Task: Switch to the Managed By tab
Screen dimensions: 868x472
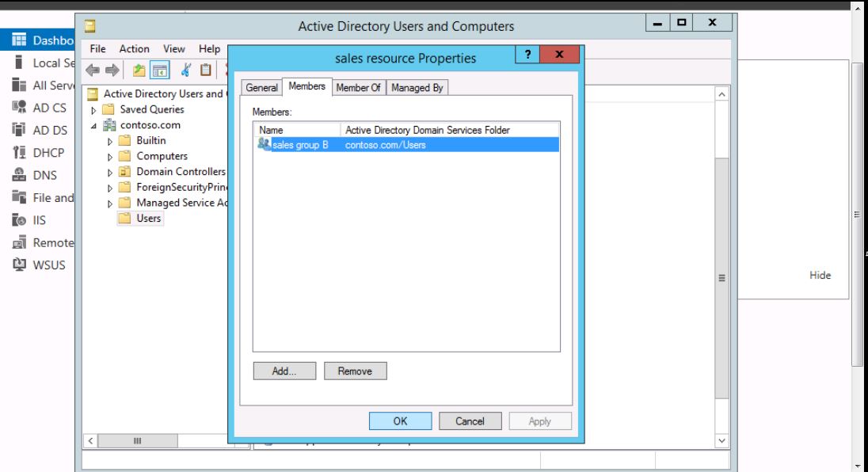Action: (417, 87)
